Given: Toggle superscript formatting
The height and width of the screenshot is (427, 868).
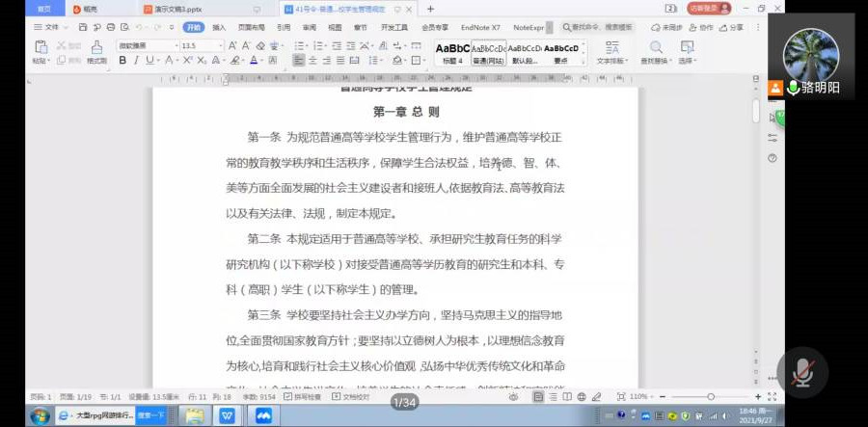Looking at the screenshot, I should [x=185, y=60].
